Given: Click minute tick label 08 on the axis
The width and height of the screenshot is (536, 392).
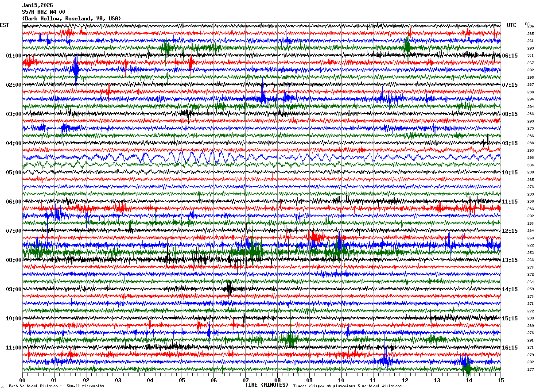Looking at the screenshot, I should pyautogui.click(x=277, y=380).
